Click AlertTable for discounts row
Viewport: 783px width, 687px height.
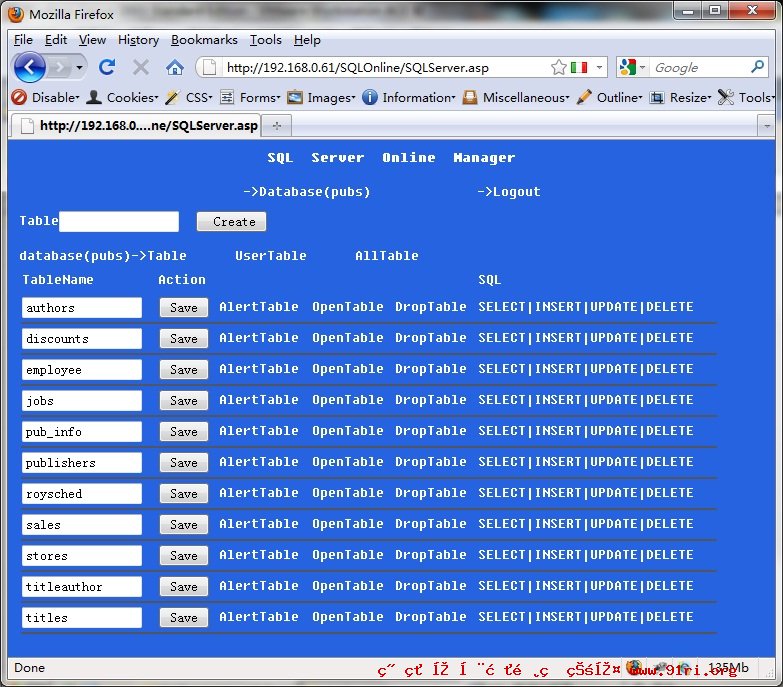click(x=259, y=338)
